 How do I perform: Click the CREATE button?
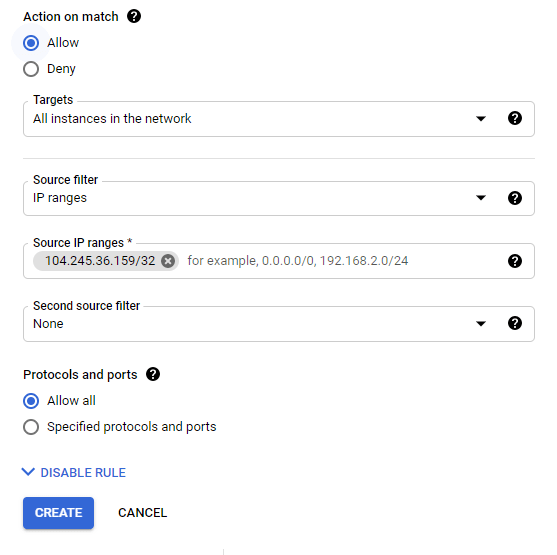click(x=59, y=513)
